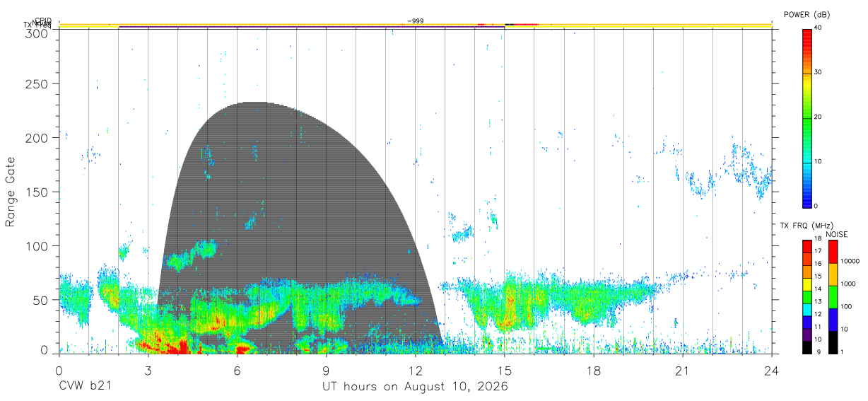The height and width of the screenshot is (401, 868).
Task: Select the 15 label on TX FRQ legend
Action: pos(818,277)
